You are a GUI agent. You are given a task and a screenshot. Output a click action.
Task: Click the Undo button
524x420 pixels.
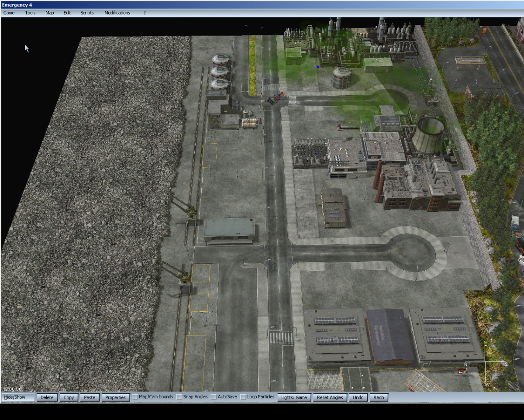[x=358, y=397]
